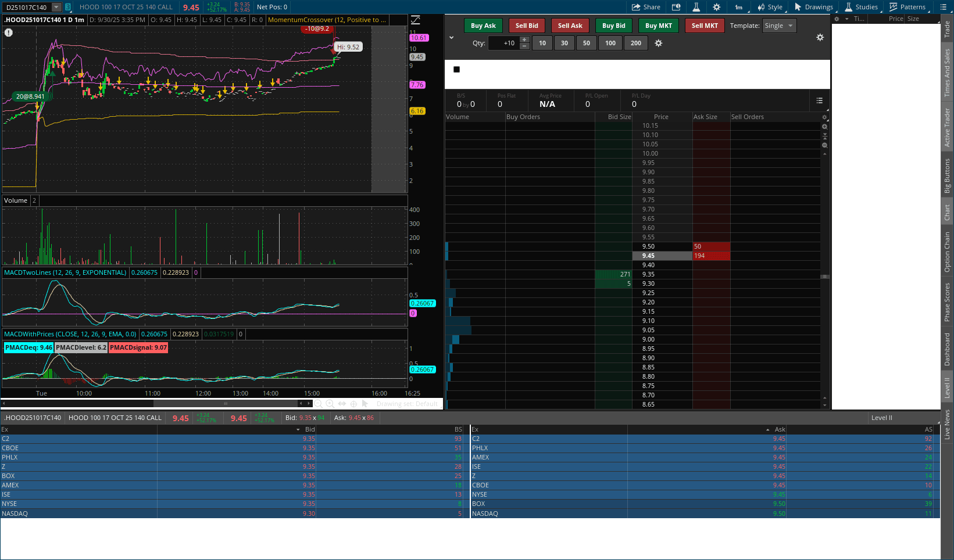
Task: Click the alert warning icon on chart
Action: (9, 33)
